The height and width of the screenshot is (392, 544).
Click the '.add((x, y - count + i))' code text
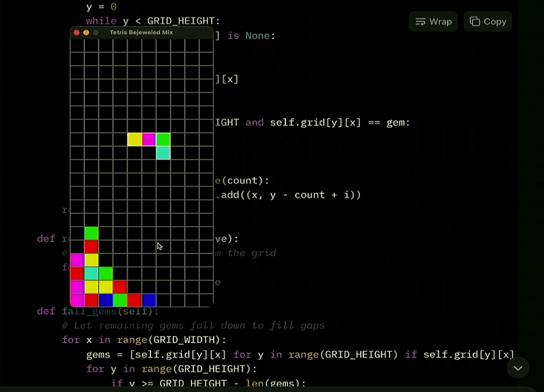tap(288, 195)
